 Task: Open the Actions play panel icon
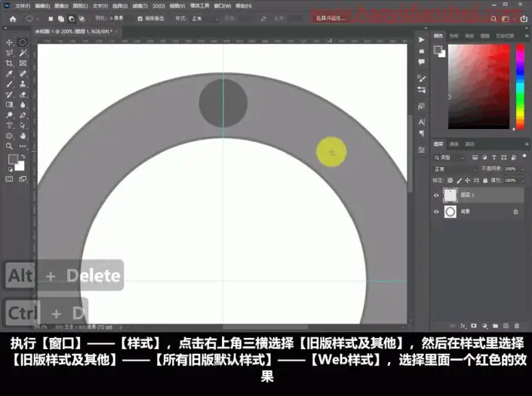coord(421,40)
